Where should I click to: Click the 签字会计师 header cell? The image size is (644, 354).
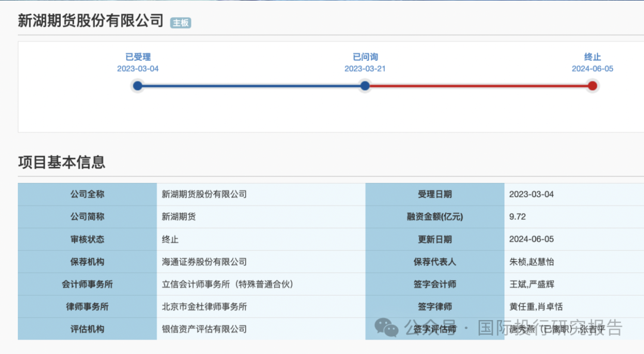pos(435,284)
